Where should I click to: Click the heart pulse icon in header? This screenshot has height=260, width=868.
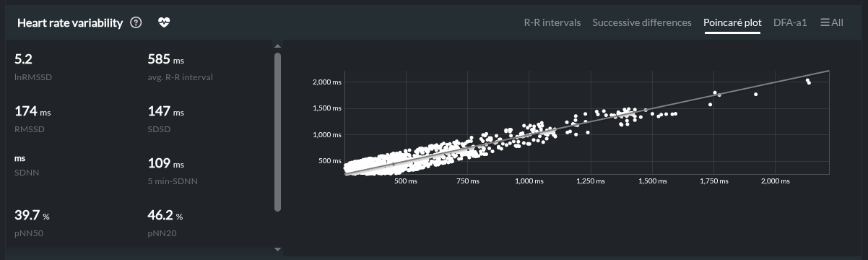(x=164, y=22)
